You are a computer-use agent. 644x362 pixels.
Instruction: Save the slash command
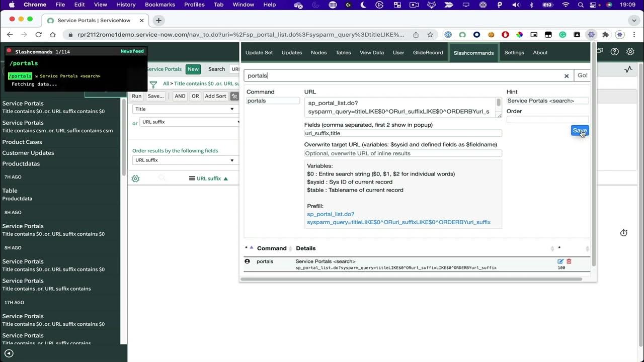pyautogui.click(x=580, y=131)
